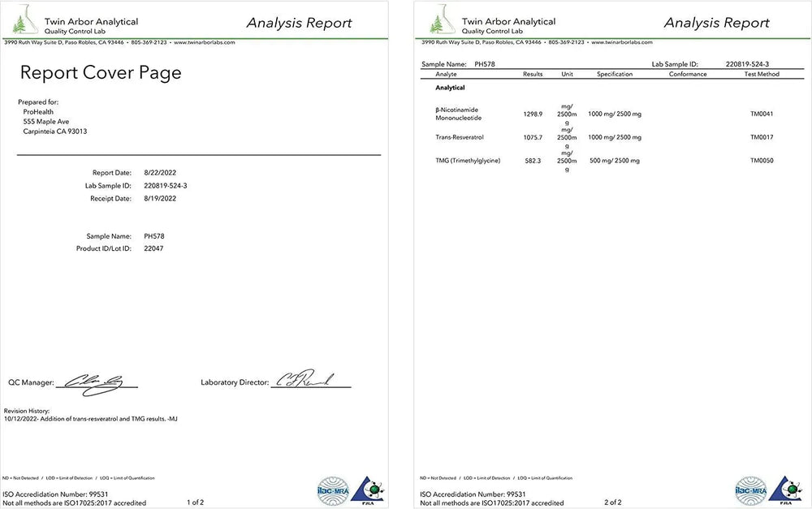Click the ilac-MRA badge on the results page
Image resolution: width=812 pixels, height=509 pixels.
point(749,490)
